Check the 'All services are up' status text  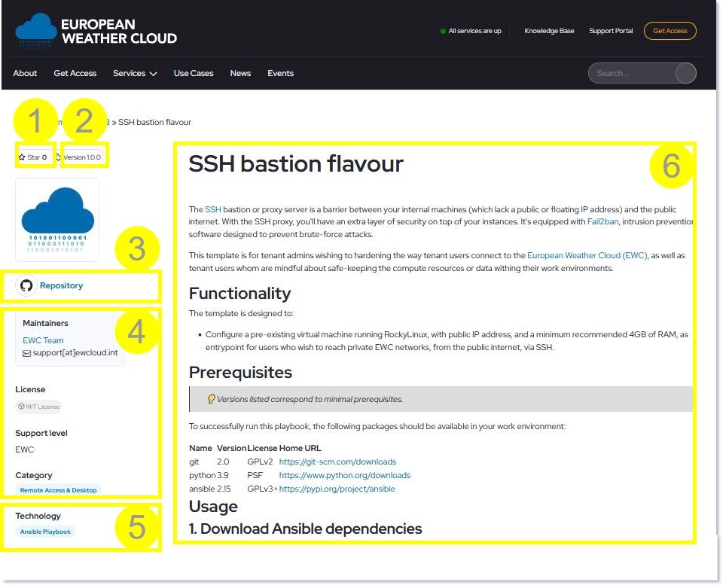click(475, 31)
